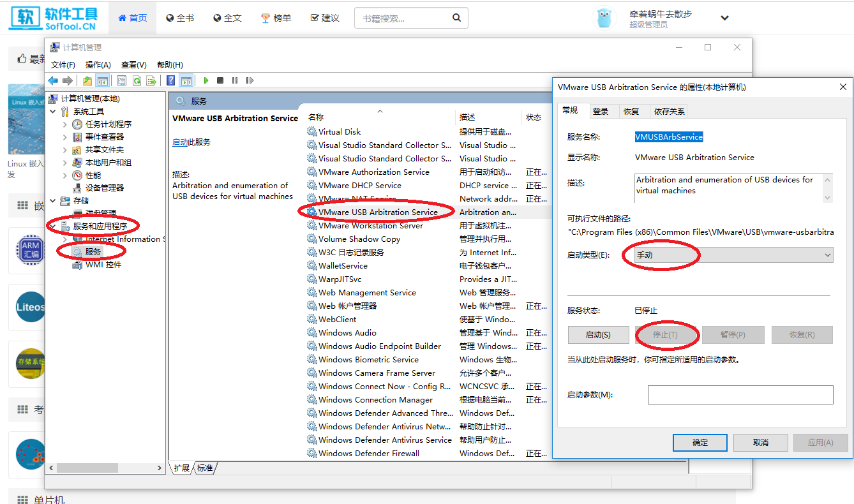Select the WMI 控件 icon in tree

pyautogui.click(x=77, y=265)
